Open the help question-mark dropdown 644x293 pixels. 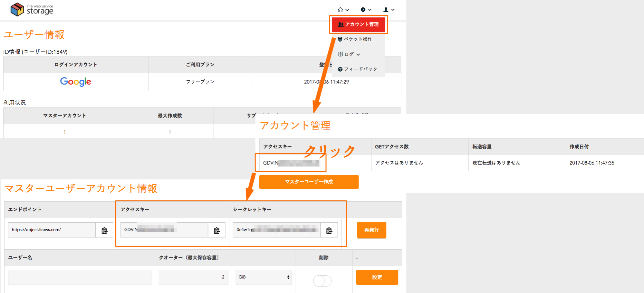coord(366,10)
